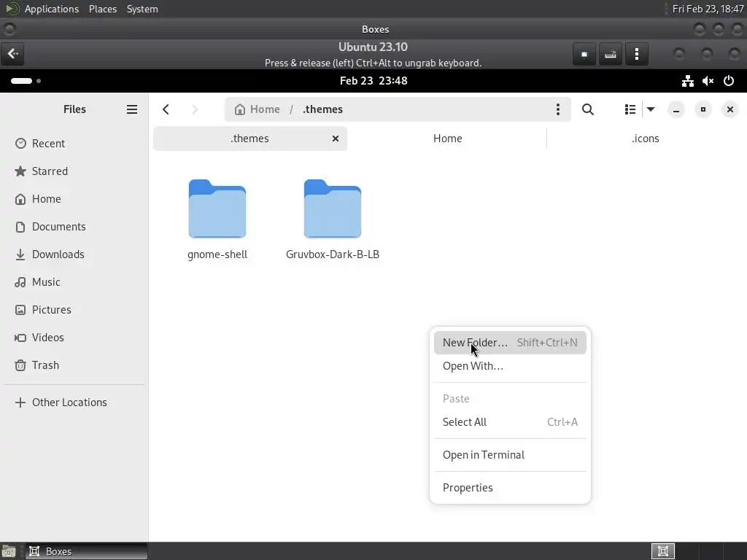
Task: Click Boxes in the taskbar
Action: 86,551
